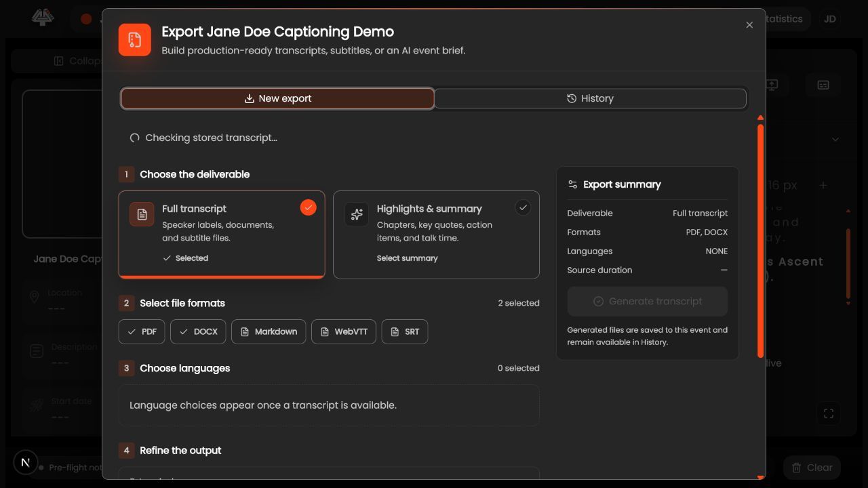
Task: Click the 'Checking stored transcript…' status text
Action: 211,138
